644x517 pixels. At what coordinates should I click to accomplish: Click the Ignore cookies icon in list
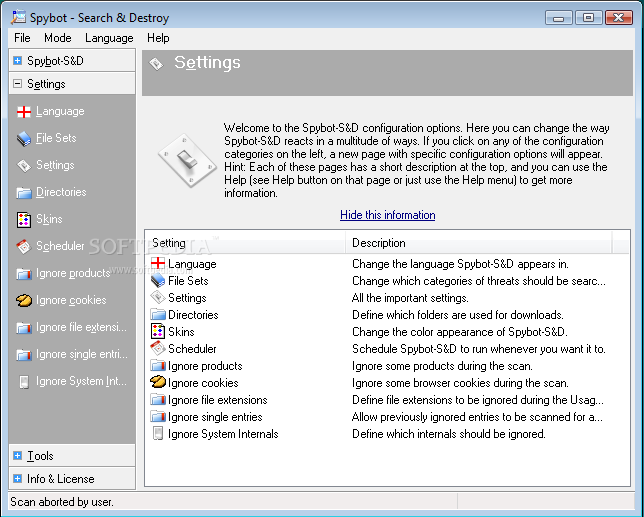[x=158, y=383]
